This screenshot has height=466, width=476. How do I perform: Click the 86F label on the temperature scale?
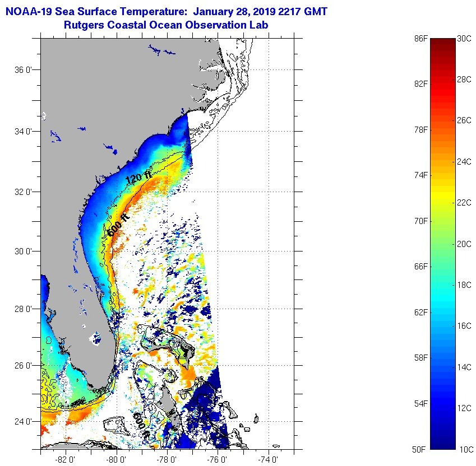pos(420,38)
